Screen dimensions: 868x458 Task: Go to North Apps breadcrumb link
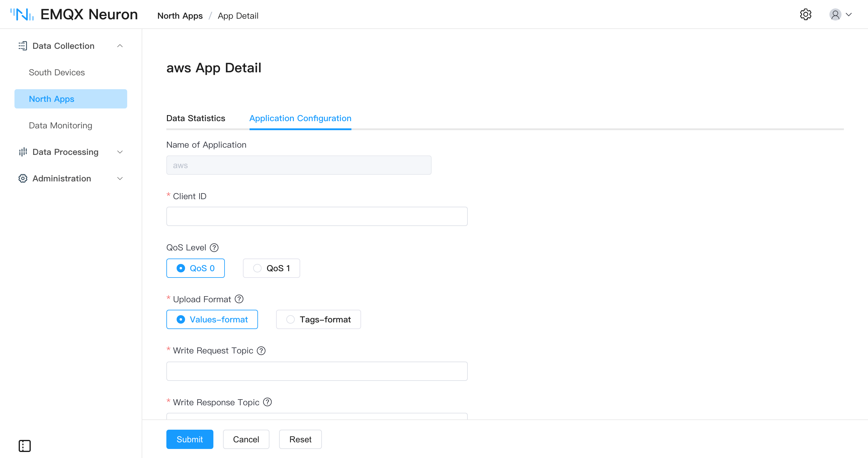(x=180, y=16)
